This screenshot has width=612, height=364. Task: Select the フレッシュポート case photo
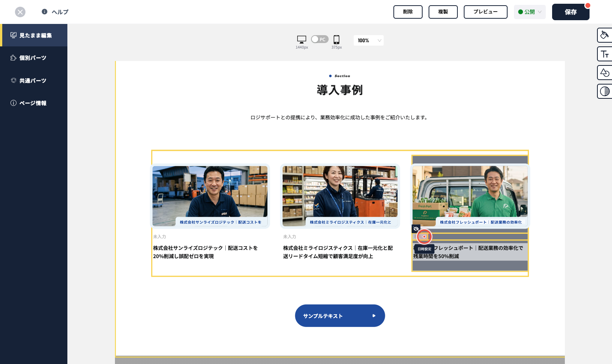click(x=470, y=196)
